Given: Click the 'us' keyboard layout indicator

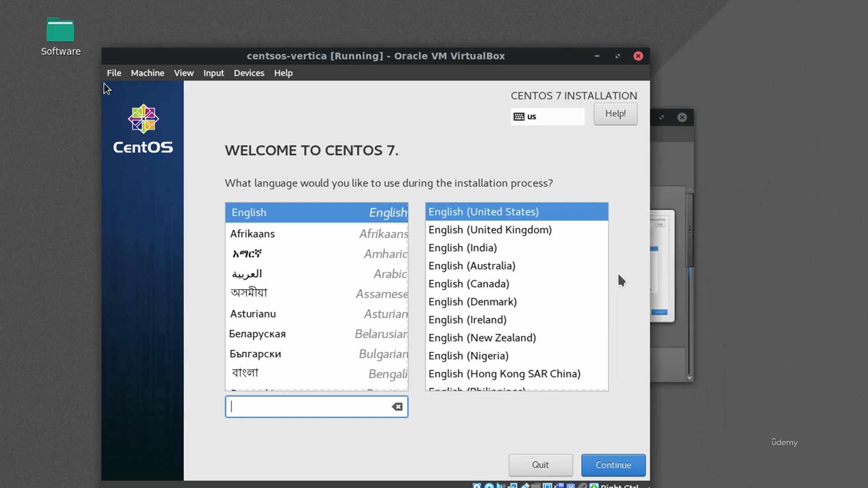Looking at the screenshot, I should (547, 117).
